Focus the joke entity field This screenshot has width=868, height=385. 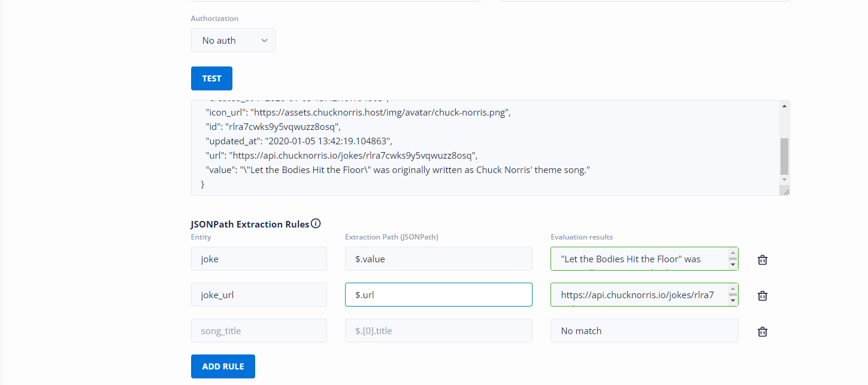(259, 259)
